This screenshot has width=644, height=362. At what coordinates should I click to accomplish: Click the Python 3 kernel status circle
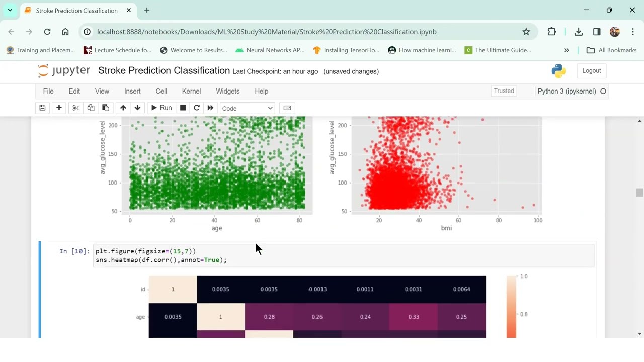pyautogui.click(x=603, y=91)
